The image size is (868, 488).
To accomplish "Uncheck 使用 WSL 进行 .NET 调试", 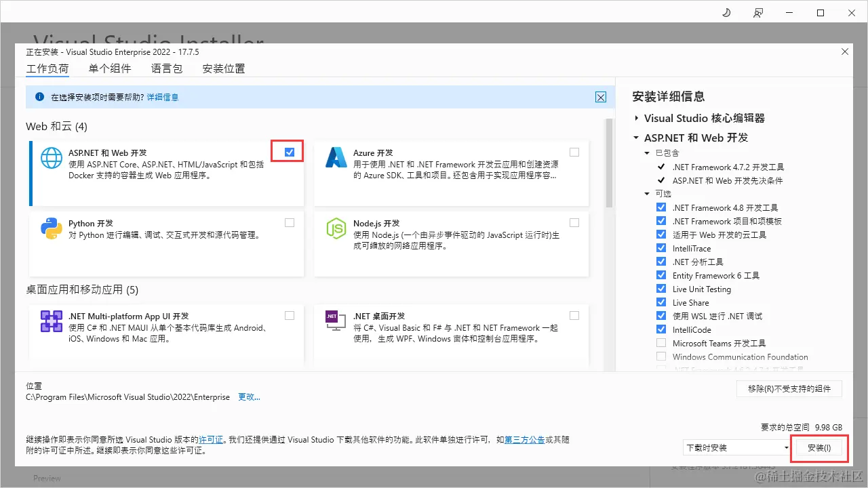I will 661,317.
